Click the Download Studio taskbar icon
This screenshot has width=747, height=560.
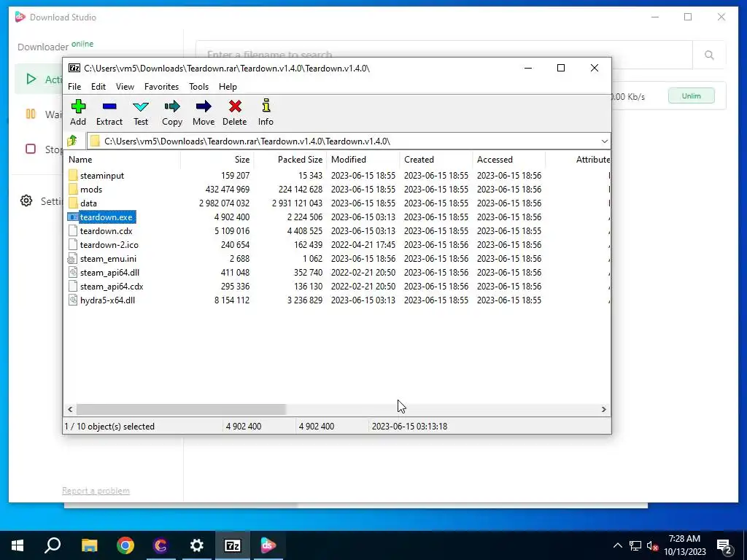point(268,545)
